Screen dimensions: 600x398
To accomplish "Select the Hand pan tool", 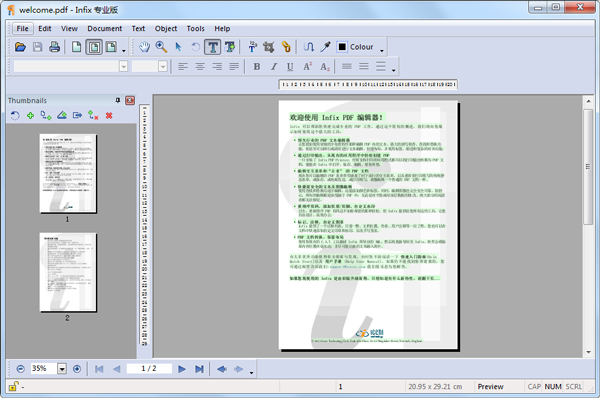I will (144, 47).
